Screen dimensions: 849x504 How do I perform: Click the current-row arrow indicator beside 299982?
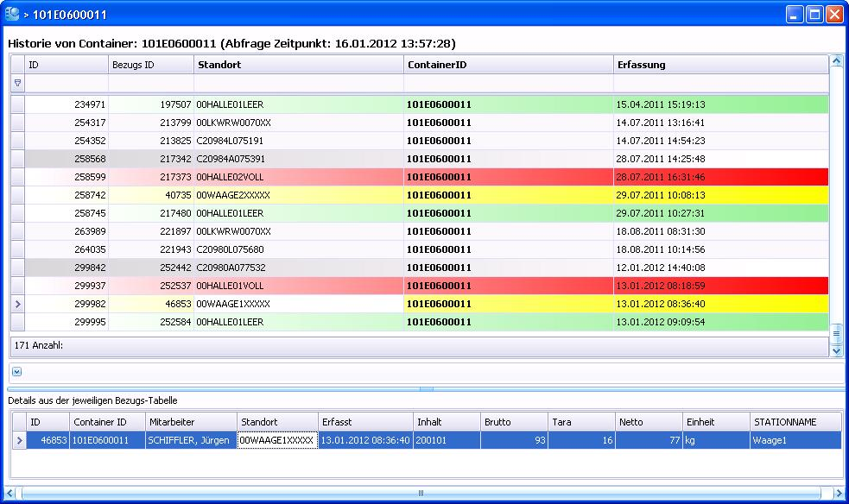[17, 304]
